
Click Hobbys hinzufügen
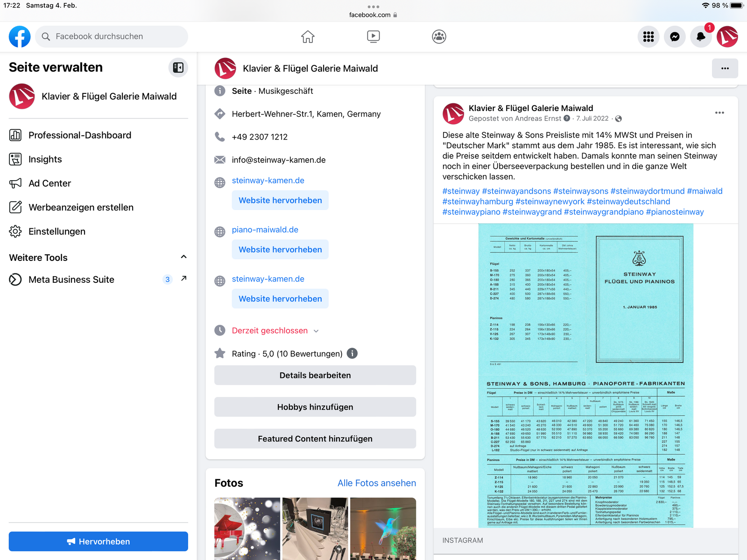pos(315,407)
